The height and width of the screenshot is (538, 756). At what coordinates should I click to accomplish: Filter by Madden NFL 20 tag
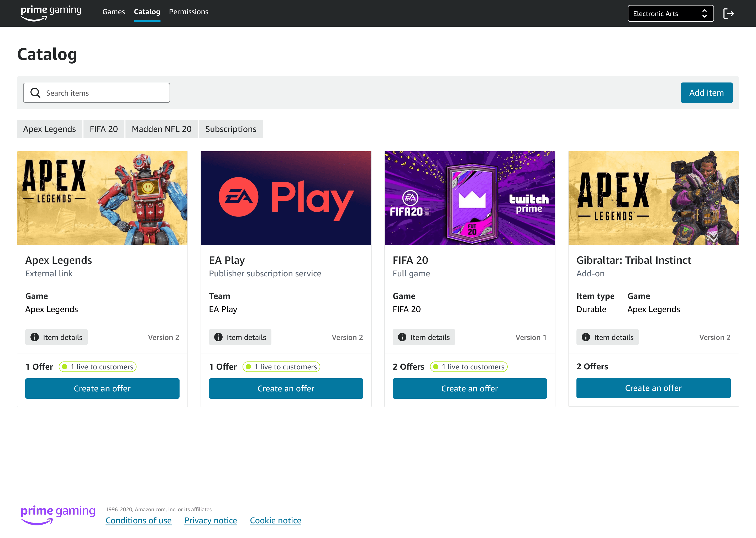tap(161, 129)
